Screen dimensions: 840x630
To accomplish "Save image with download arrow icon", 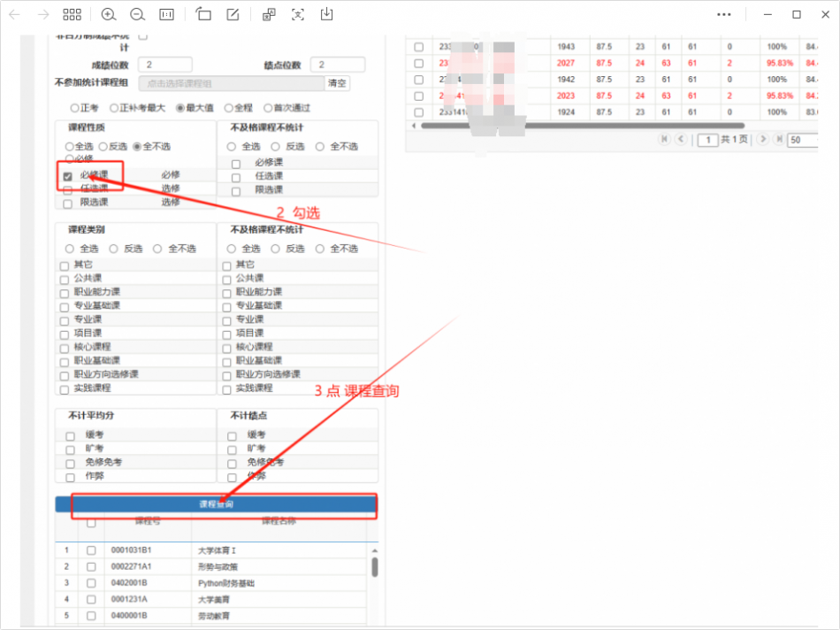I will point(327,14).
